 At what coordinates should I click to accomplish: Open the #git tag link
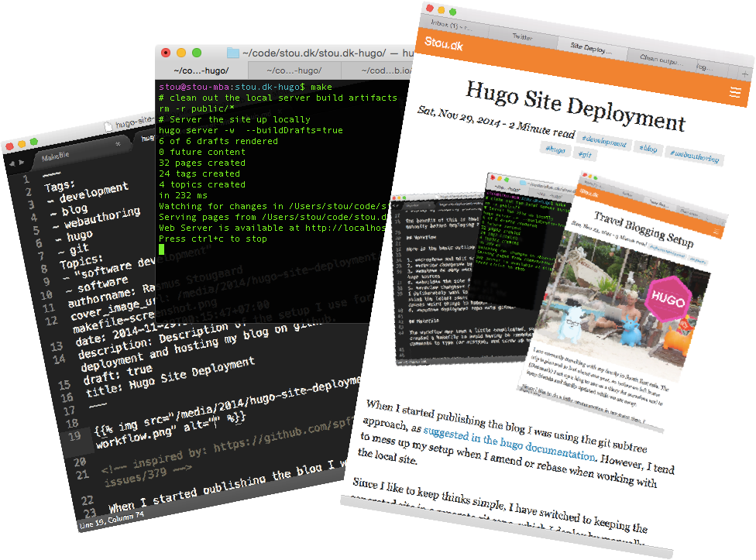[x=585, y=154]
